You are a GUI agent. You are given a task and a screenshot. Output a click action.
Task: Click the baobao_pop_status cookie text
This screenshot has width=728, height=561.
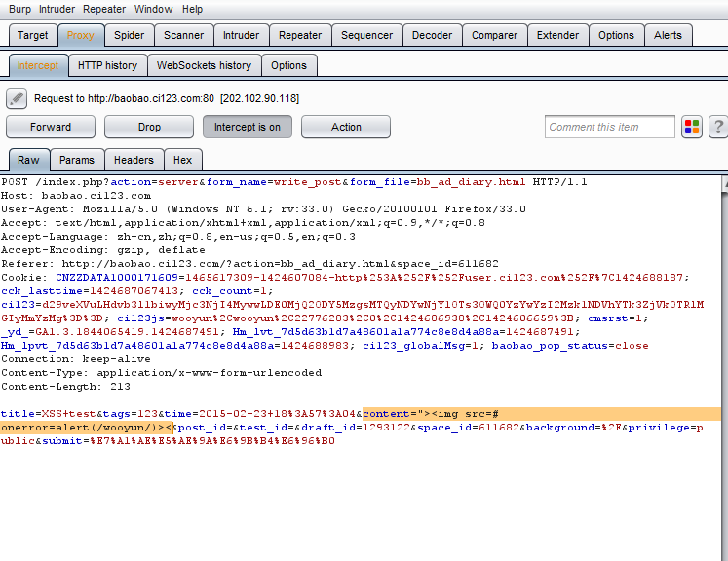click(570, 346)
